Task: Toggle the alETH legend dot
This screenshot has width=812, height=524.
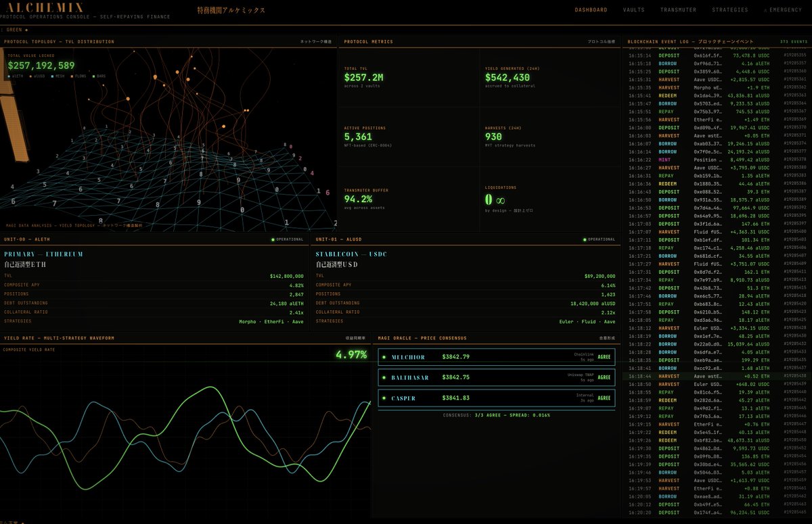Action: pos(10,76)
